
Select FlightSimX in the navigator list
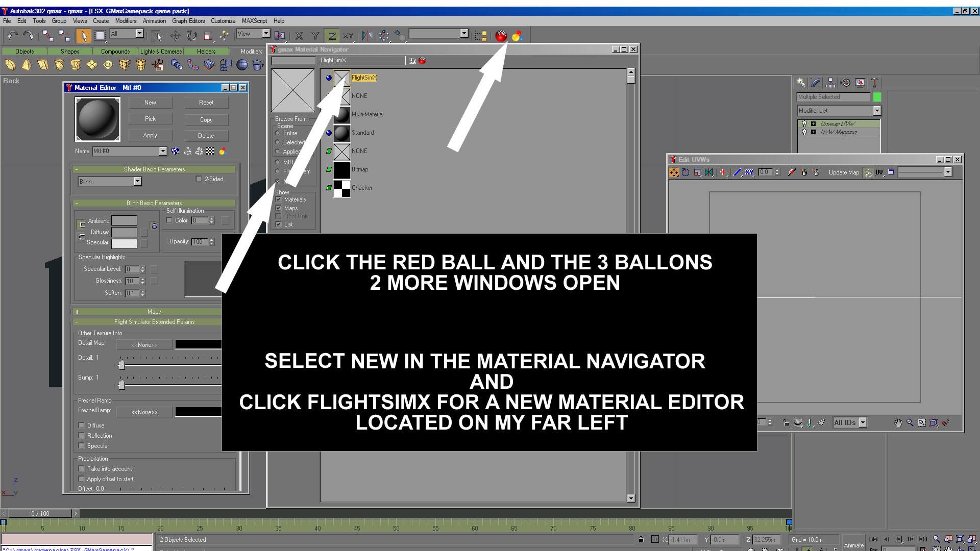point(363,78)
